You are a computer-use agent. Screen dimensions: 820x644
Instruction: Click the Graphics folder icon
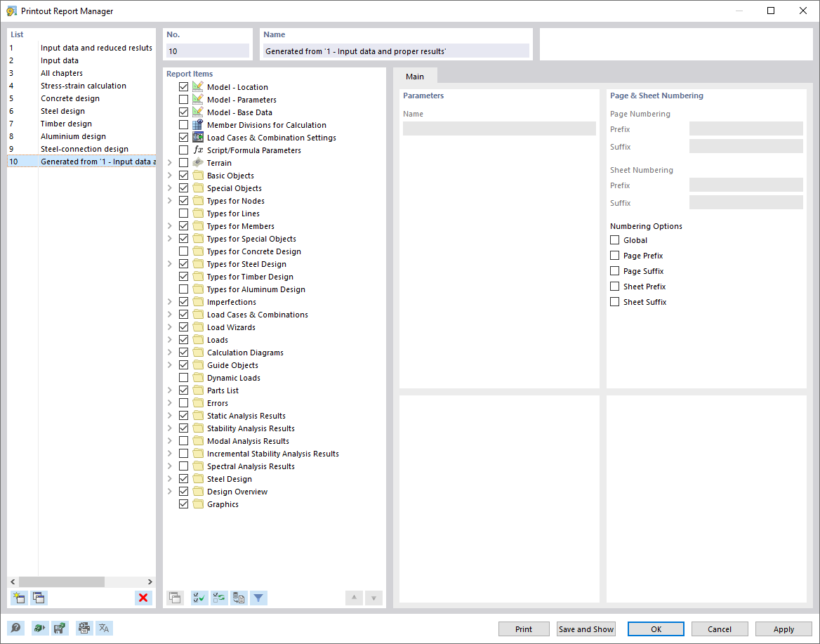[x=198, y=504]
